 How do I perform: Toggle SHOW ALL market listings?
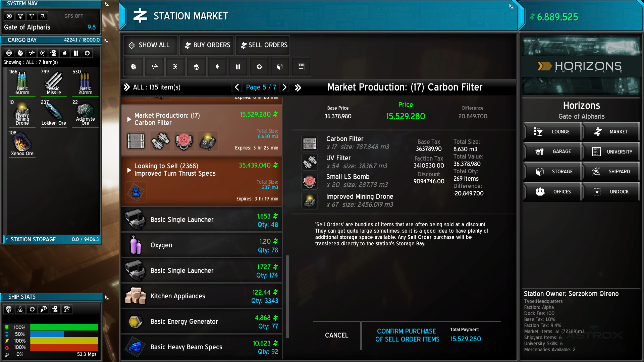pos(150,45)
